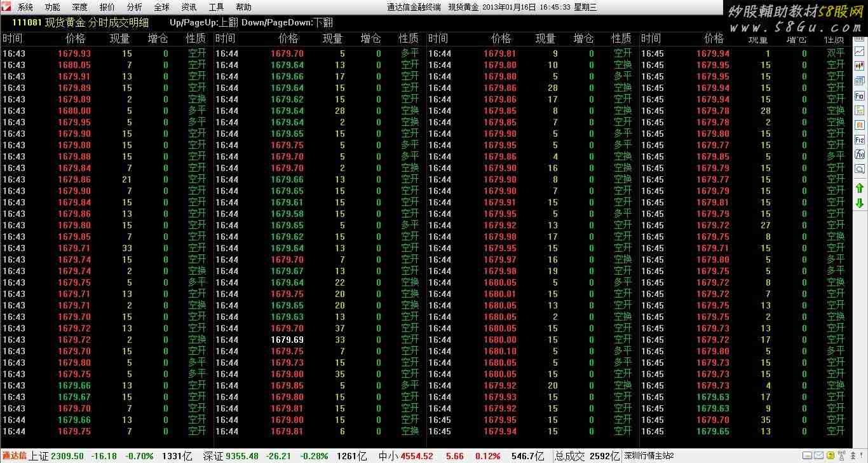Select the green price cell 1679.61
The width and height of the screenshot is (868, 463).
(x=287, y=202)
